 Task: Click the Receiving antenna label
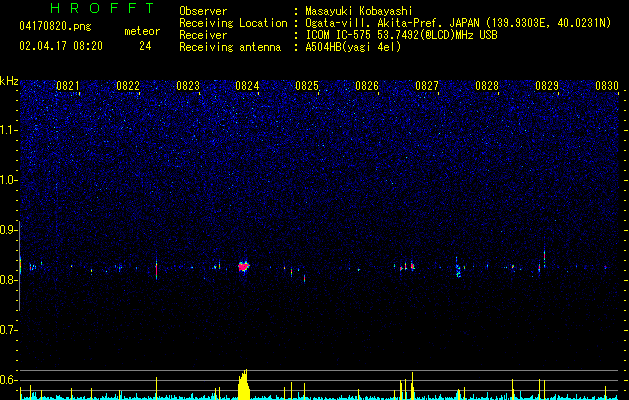[x=230, y=47]
